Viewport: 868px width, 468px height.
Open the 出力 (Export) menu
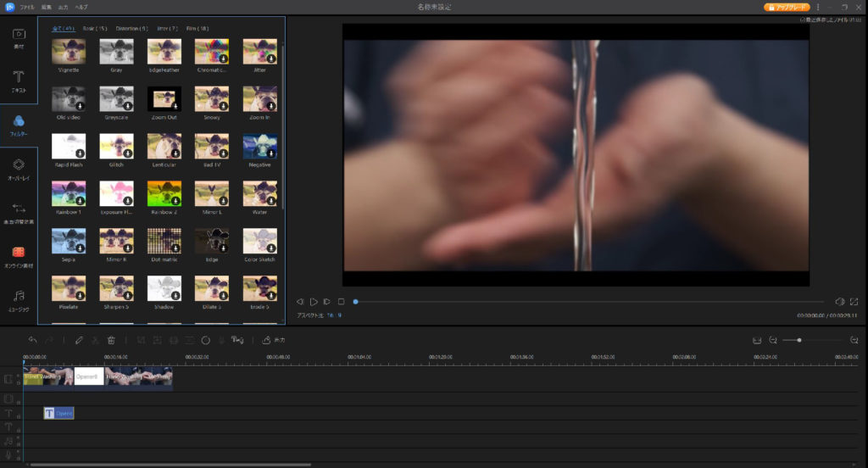point(63,7)
